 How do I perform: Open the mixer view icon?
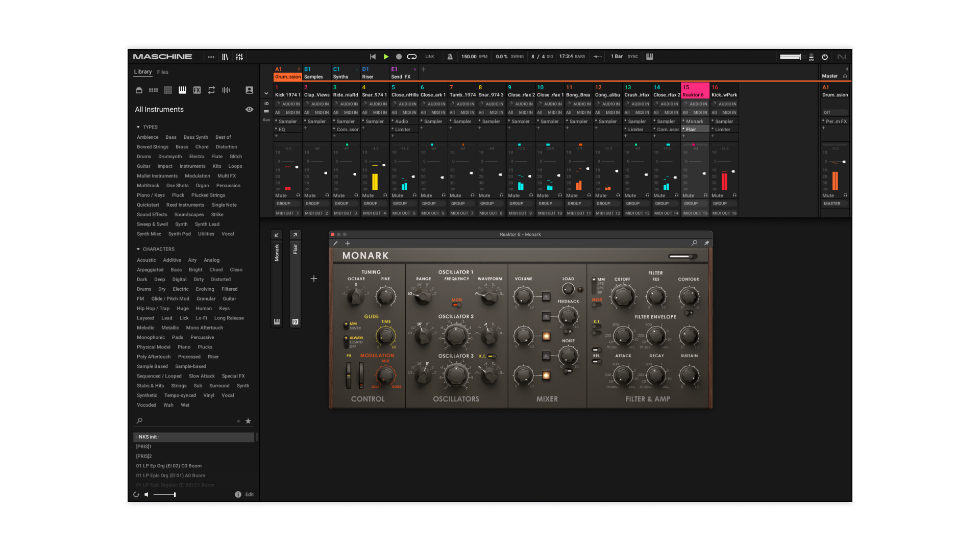click(x=239, y=57)
